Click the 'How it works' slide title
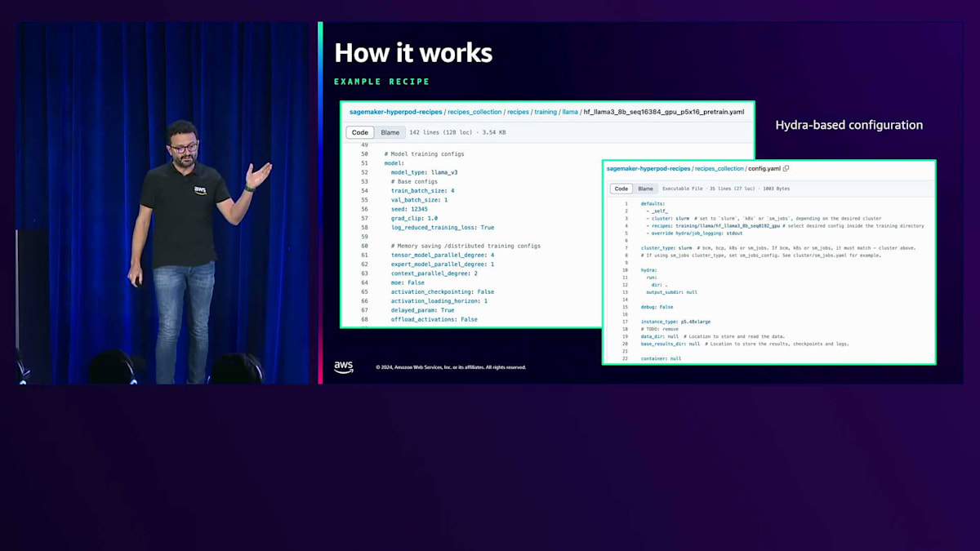Screen dimensions: 980x551 413,53
